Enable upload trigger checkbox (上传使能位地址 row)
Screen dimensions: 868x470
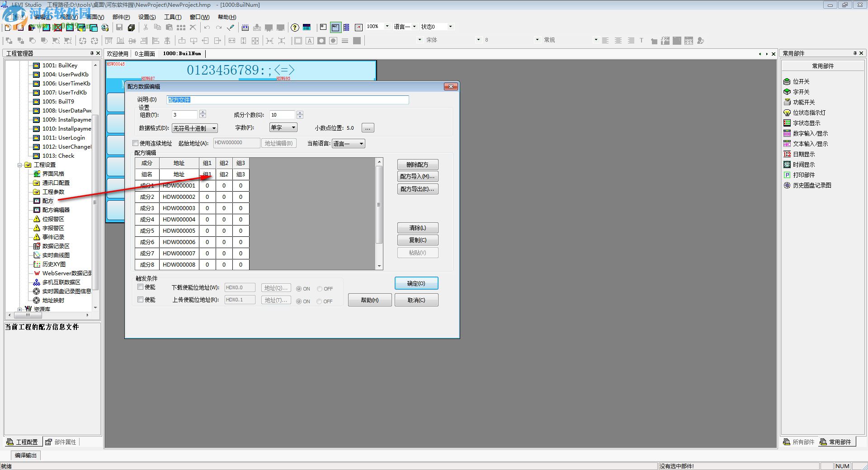point(140,300)
